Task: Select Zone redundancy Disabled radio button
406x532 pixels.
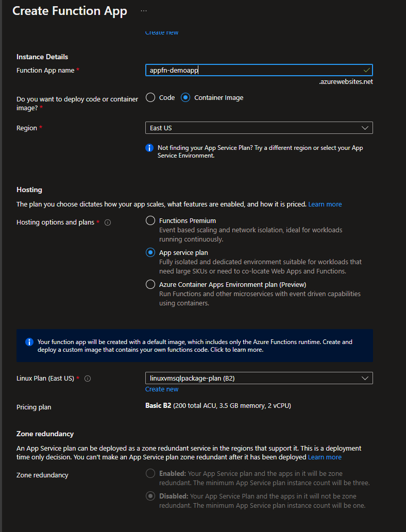Action: (x=150, y=496)
